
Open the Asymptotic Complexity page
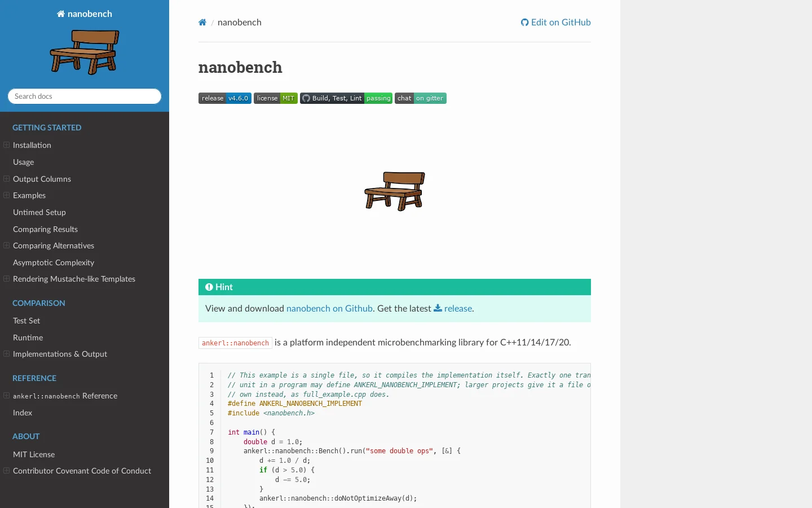pos(54,262)
